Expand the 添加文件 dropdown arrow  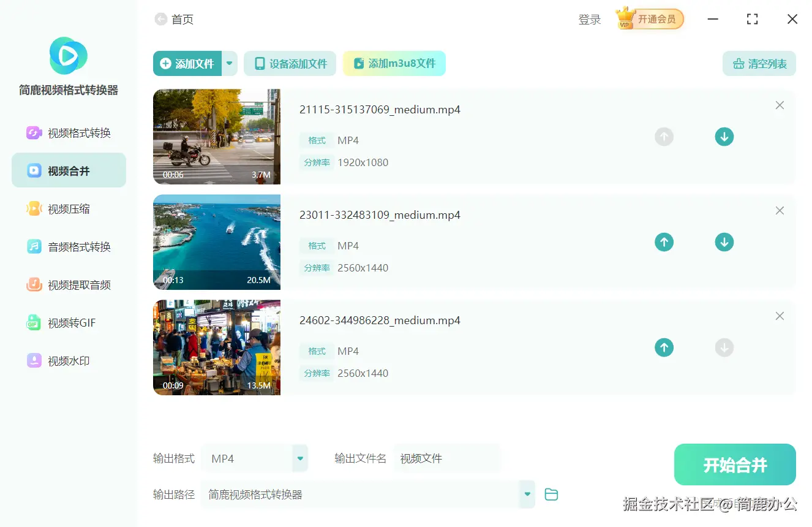point(230,63)
